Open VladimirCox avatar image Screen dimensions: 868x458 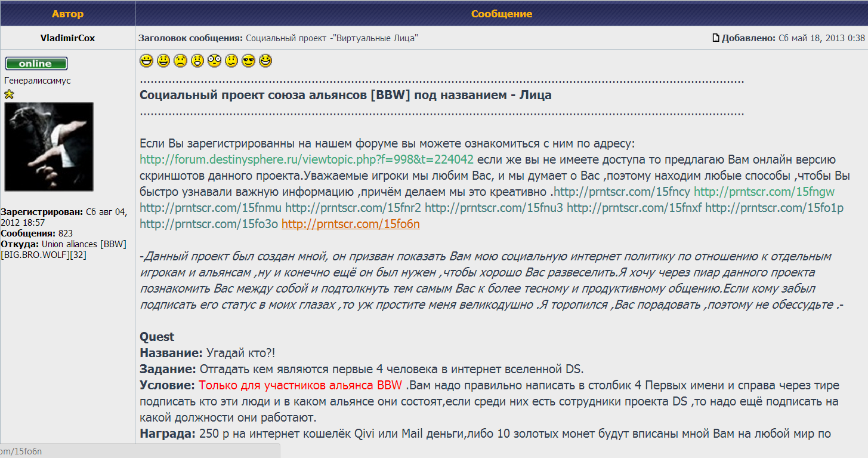pyautogui.click(x=49, y=146)
